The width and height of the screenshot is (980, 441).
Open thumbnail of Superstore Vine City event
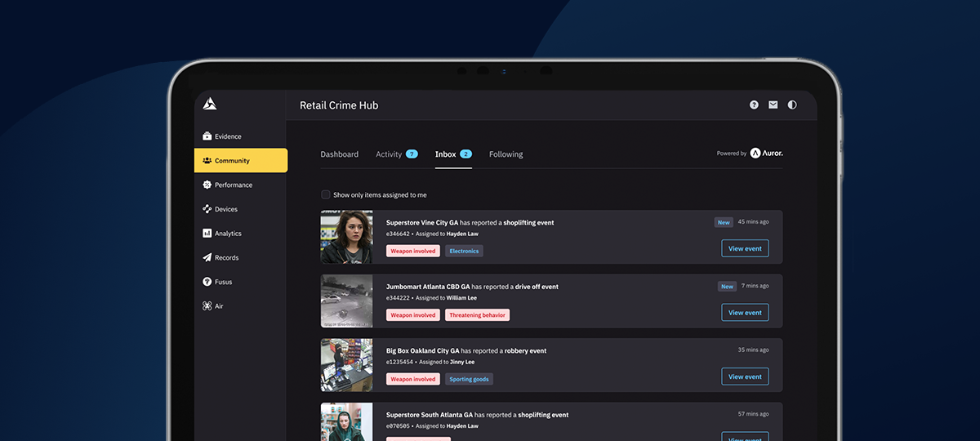pos(346,237)
